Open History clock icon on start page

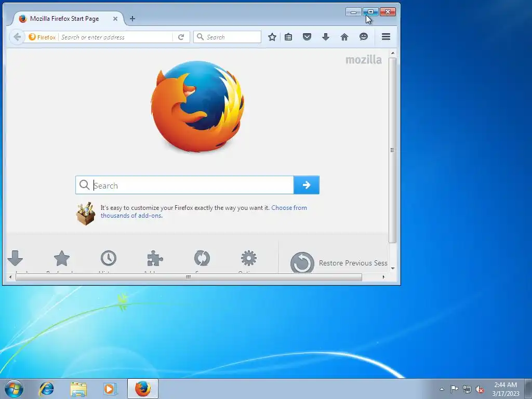[109, 259]
